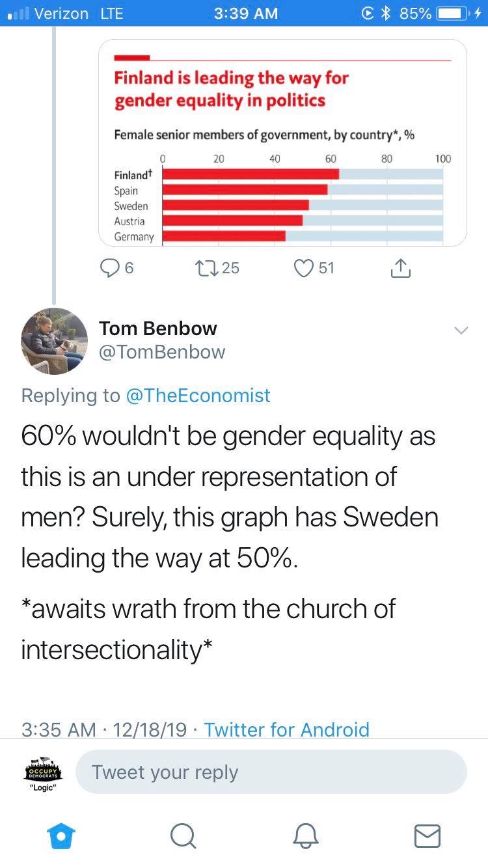This screenshot has width=488, height=868.
Task: Type in the Tweet your reply field
Action: pyautogui.click(x=271, y=772)
